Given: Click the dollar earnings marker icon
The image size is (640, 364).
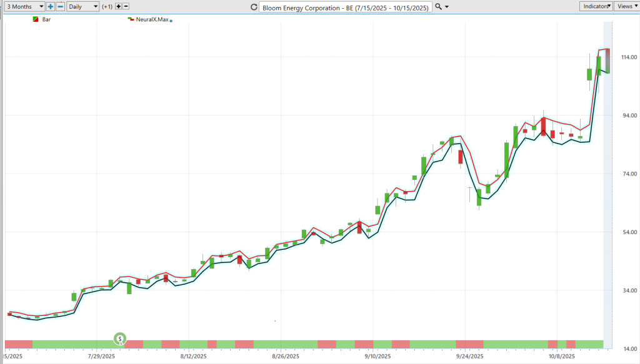Looking at the screenshot, I should [x=119, y=339].
